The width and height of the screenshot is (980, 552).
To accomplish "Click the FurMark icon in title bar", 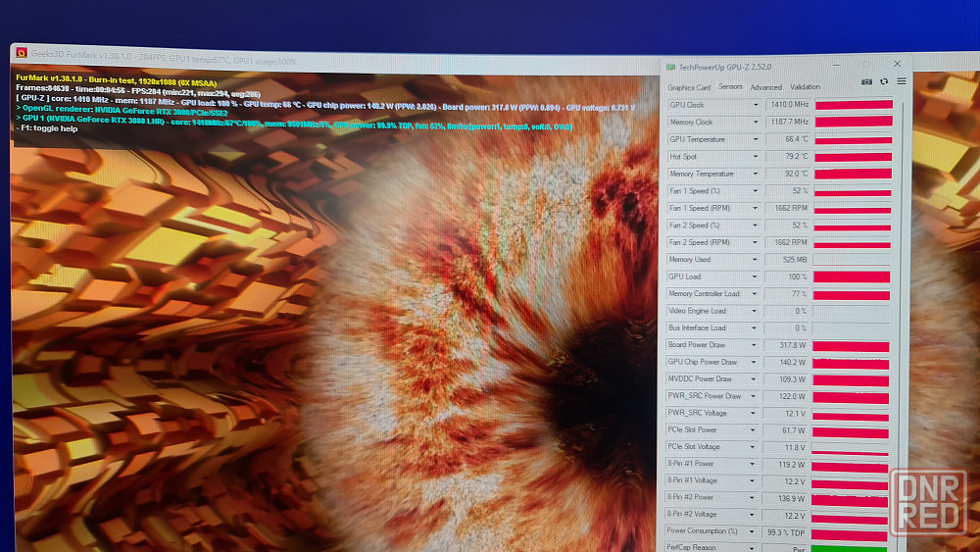I will pos(22,54).
